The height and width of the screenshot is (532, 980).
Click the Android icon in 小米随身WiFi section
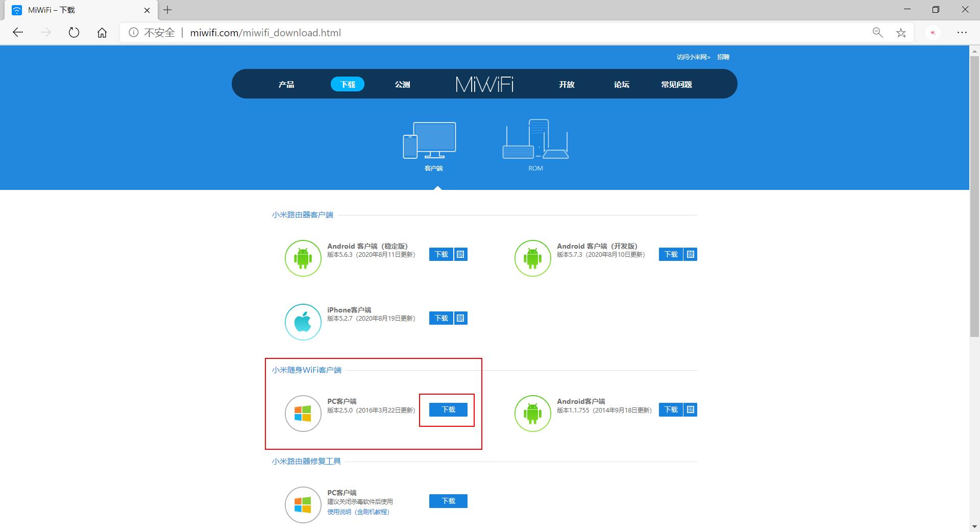tap(532, 414)
